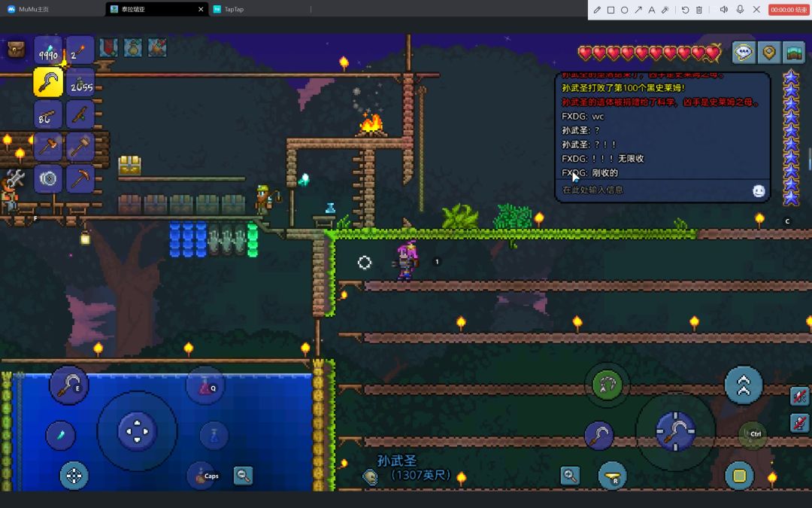The width and height of the screenshot is (812, 508).
Task: Tap the double-arrow jump button
Action: (744, 385)
